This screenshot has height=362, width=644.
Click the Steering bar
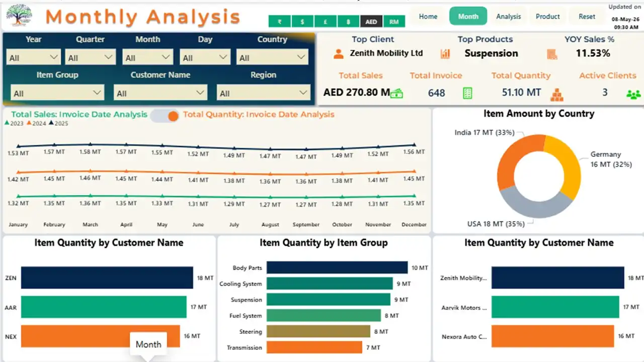(318, 331)
